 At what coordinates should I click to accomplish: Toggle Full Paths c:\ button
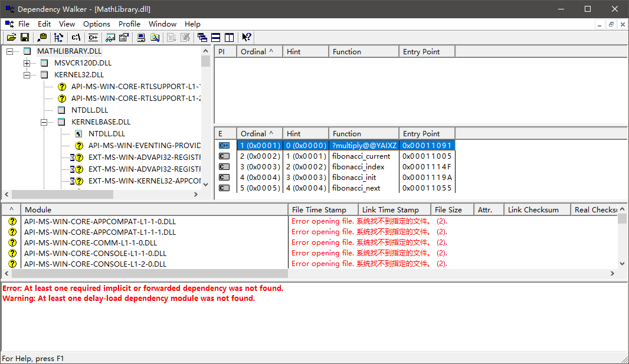pyautogui.click(x=76, y=37)
